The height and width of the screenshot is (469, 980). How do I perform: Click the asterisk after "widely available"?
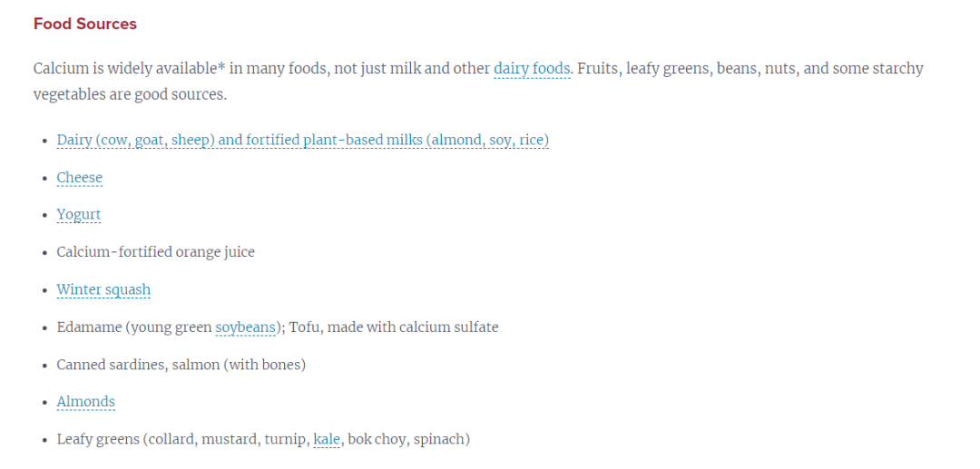point(222,67)
